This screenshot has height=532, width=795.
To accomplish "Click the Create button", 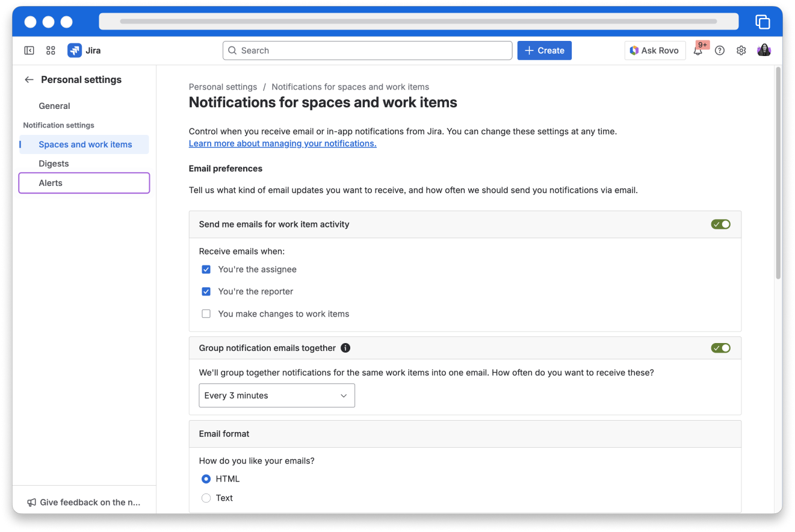I will (x=544, y=51).
